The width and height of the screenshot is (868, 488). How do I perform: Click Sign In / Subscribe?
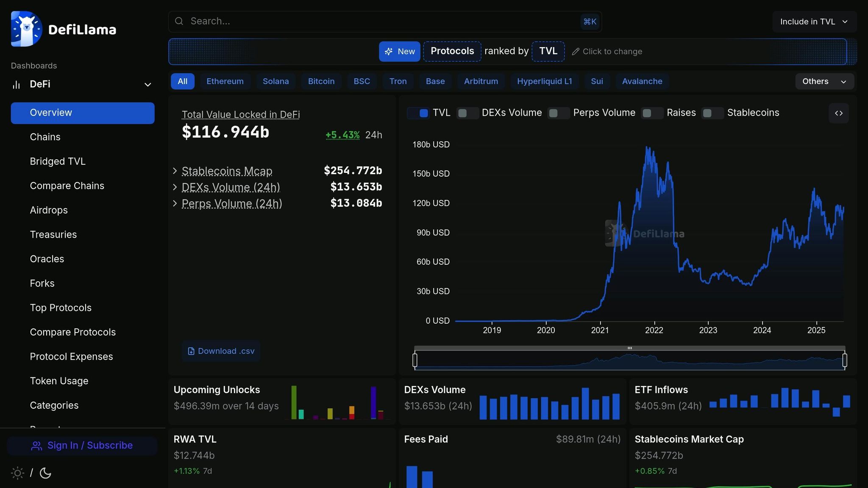click(82, 446)
